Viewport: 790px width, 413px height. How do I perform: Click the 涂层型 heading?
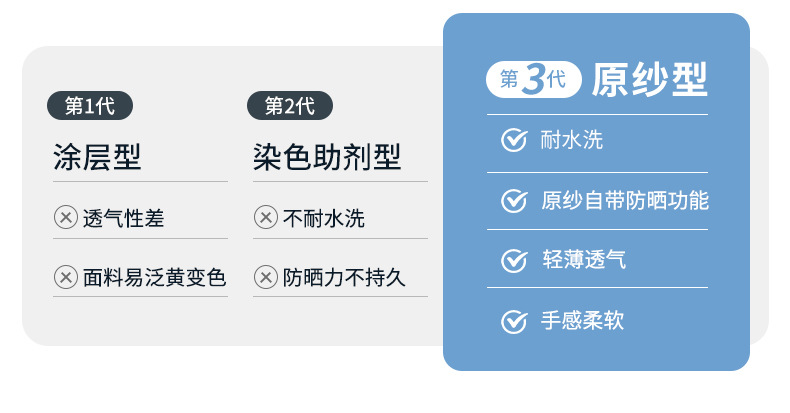click(x=97, y=157)
